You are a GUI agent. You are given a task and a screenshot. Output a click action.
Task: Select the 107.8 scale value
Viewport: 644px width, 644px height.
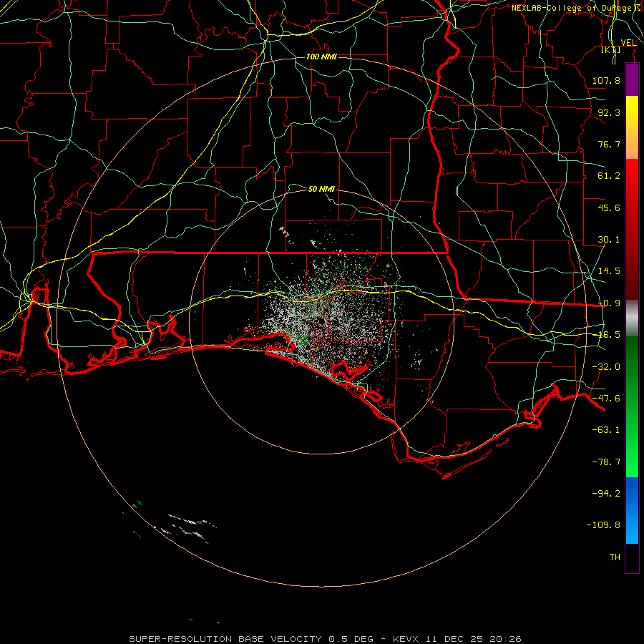[606, 80]
